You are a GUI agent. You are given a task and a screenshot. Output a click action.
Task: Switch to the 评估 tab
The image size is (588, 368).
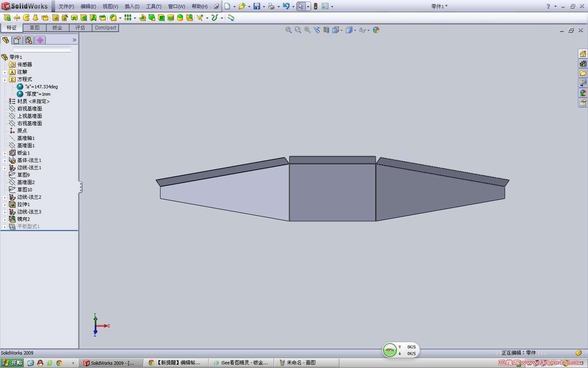point(80,28)
